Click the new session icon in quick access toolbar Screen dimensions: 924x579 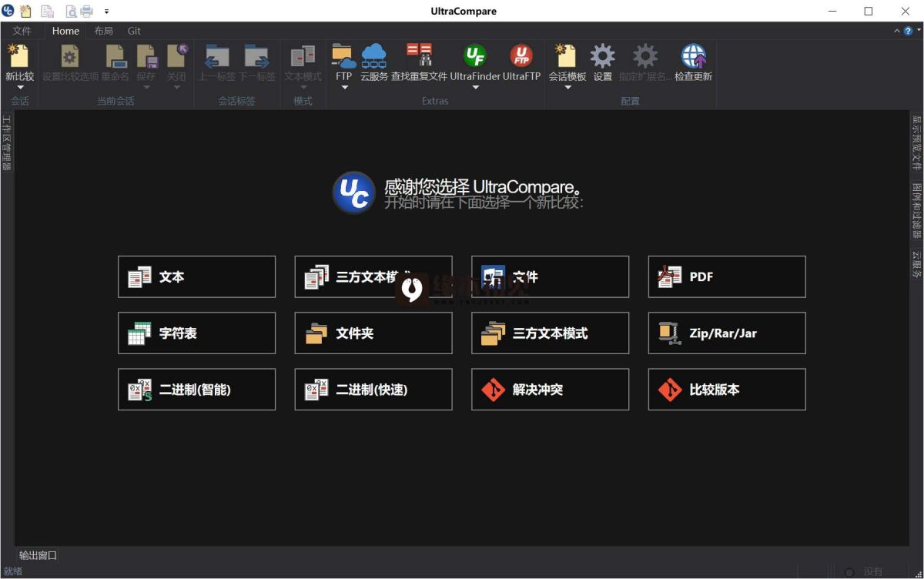coord(26,11)
